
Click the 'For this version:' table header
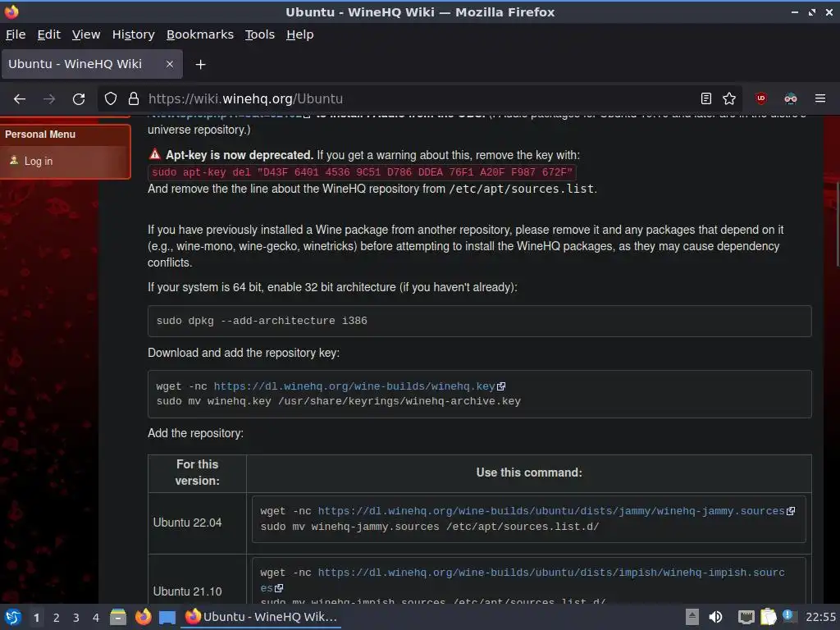(x=197, y=472)
